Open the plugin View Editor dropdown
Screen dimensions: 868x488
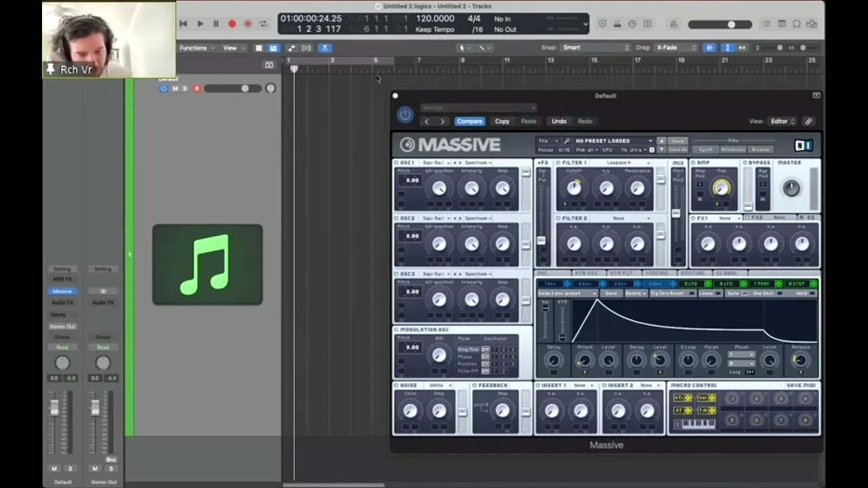[782, 121]
